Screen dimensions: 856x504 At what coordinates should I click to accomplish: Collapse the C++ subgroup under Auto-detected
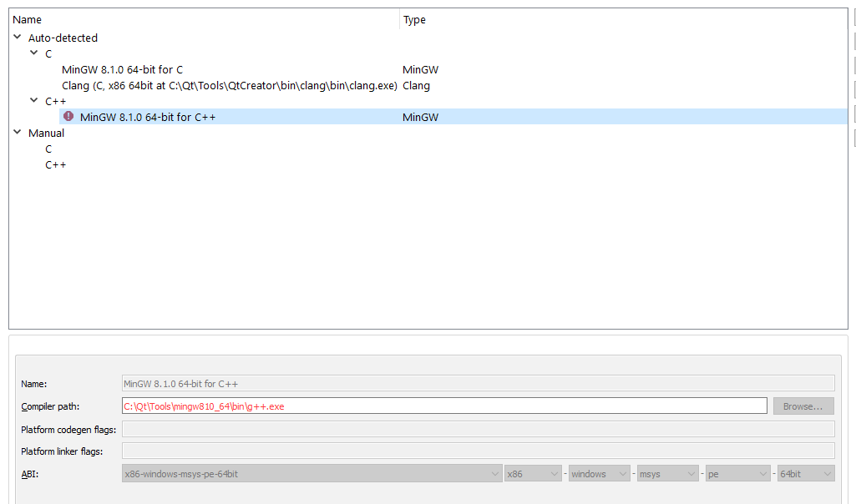(x=34, y=101)
